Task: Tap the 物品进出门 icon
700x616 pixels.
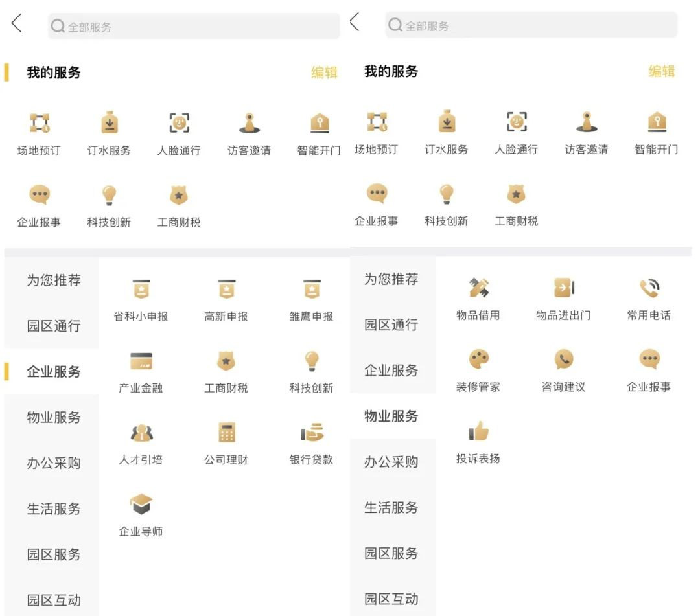Action: [x=563, y=288]
